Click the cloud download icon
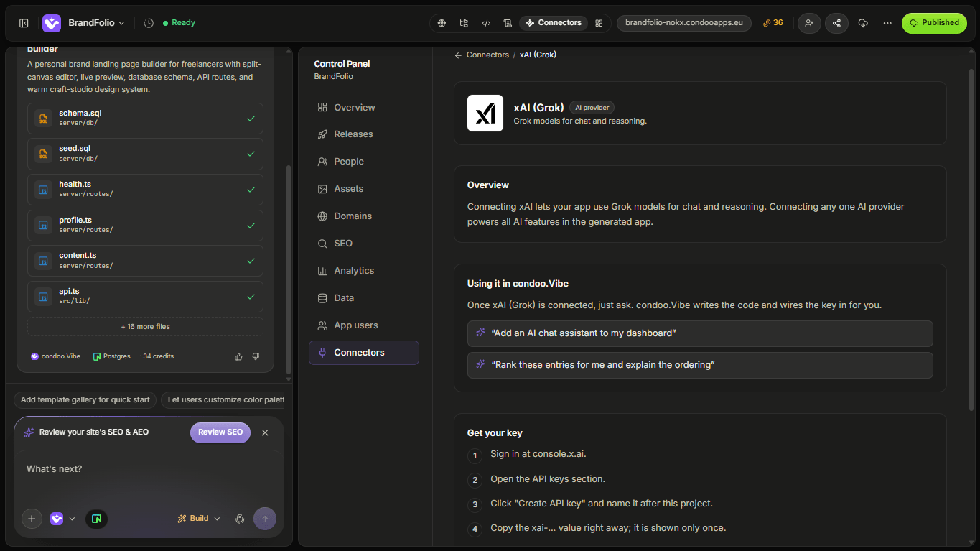 863,23
